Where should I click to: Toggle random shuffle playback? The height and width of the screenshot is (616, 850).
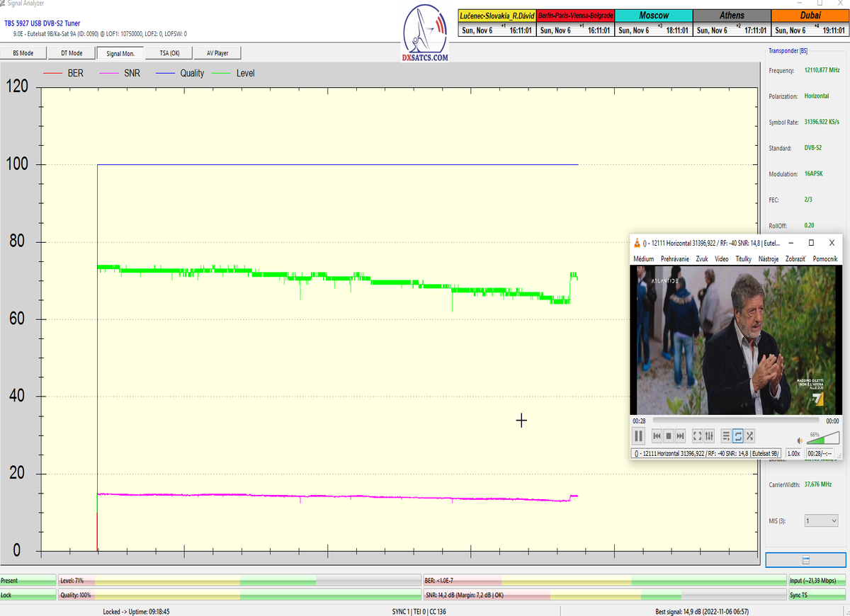coord(750,435)
